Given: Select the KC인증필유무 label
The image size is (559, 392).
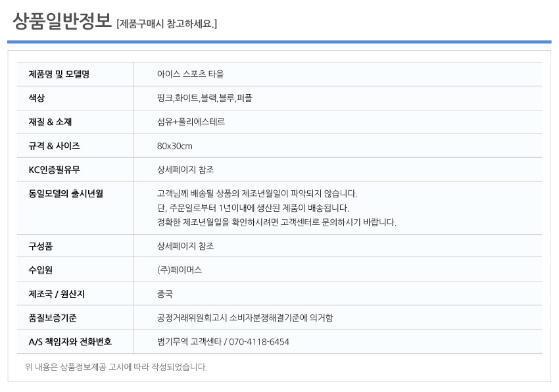Looking at the screenshot, I should tap(54, 170).
